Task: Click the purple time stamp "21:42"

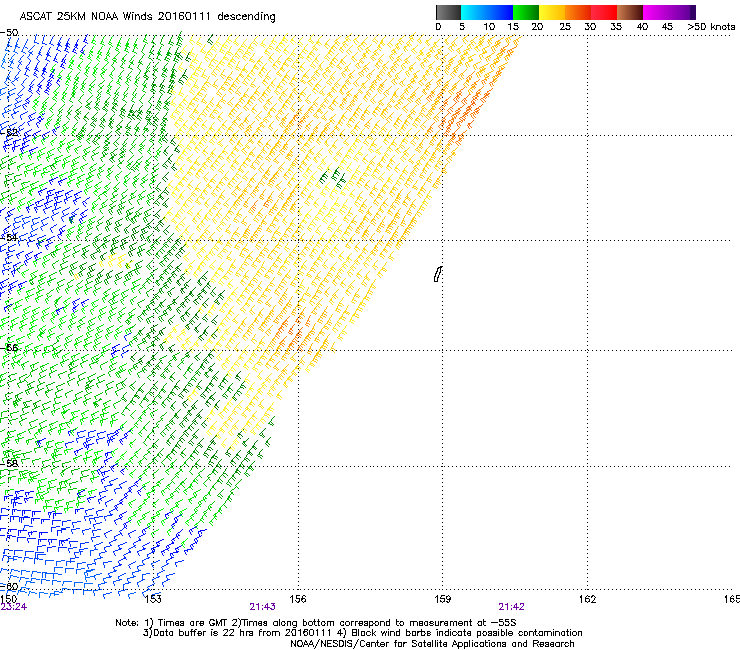Action: pyautogui.click(x=512, y=607)
